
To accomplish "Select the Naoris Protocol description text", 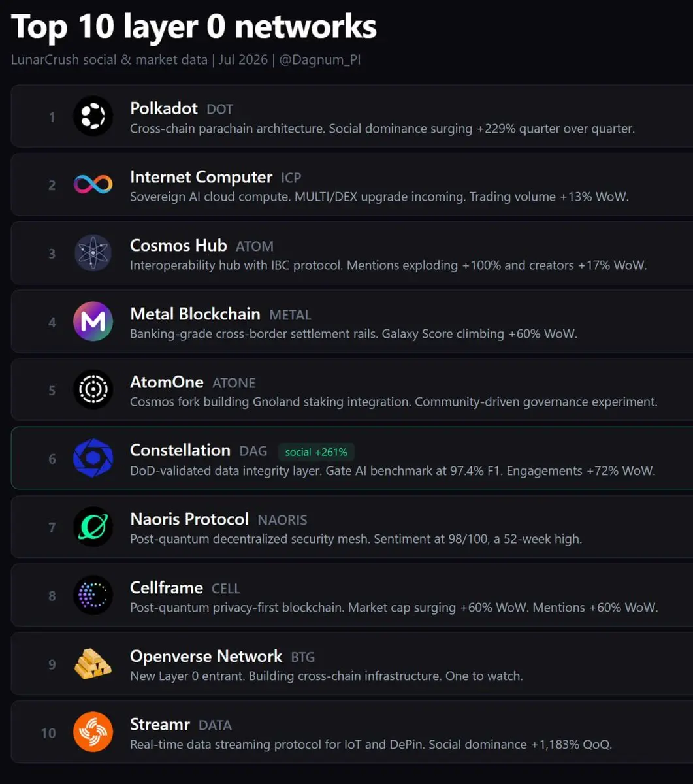I will pyautogui.click(x=356, y=539).
